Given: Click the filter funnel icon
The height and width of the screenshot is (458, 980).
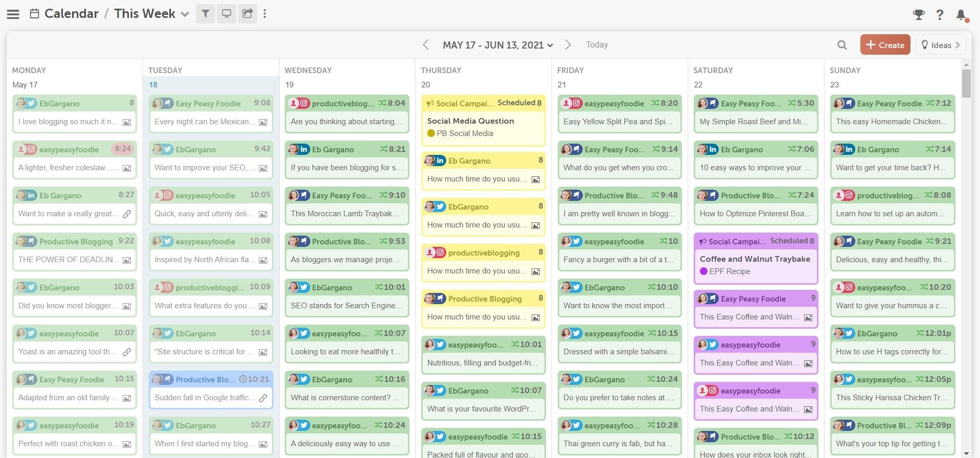Looking at the screenshot, I should (205, 14).
